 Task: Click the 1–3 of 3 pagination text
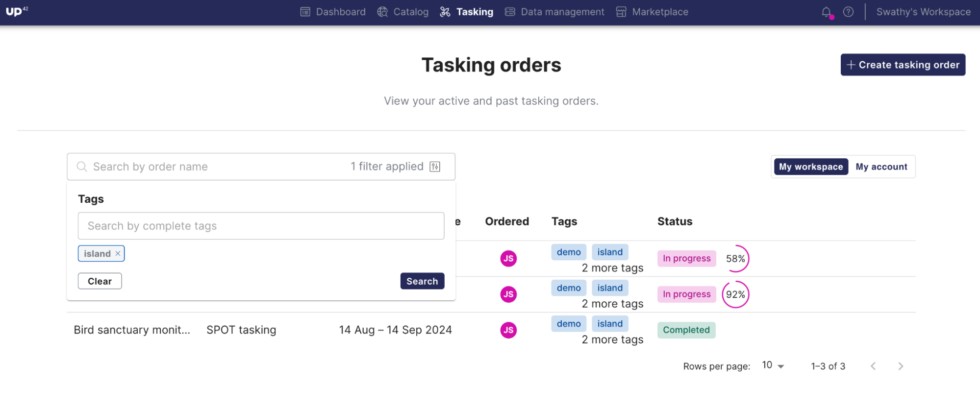828,366
